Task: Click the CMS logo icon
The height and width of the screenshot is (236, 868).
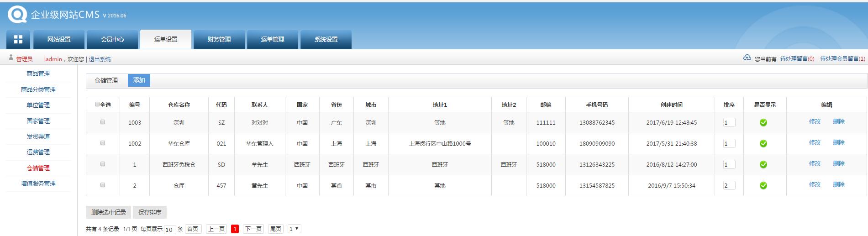Action: pyautogui.click(x=17, y=15)
